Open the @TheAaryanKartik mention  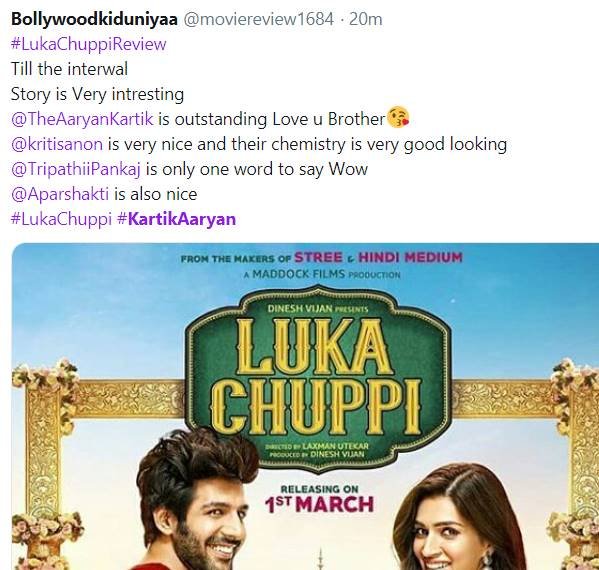[82, 119]
